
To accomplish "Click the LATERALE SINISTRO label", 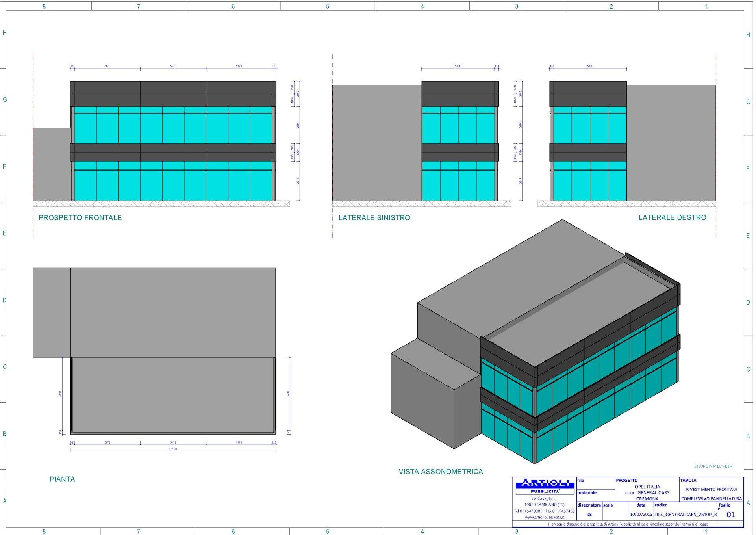I will click(x=374, y=218).
